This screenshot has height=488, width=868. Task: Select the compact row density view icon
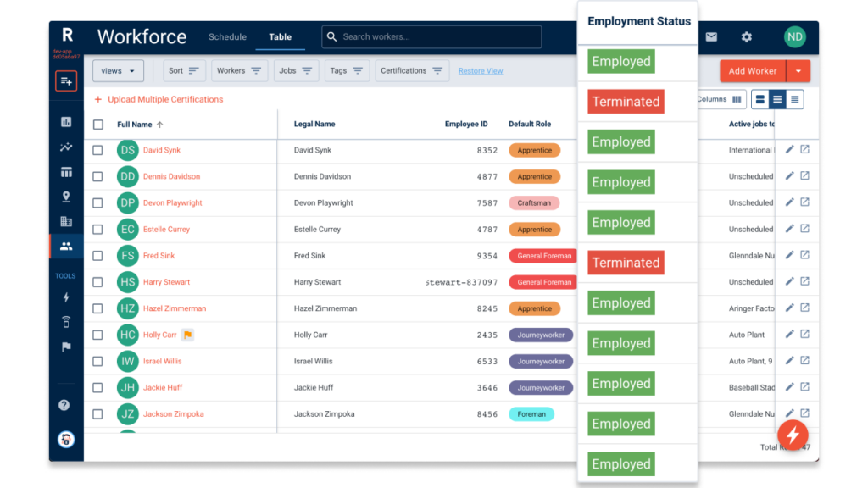(795, 100)
